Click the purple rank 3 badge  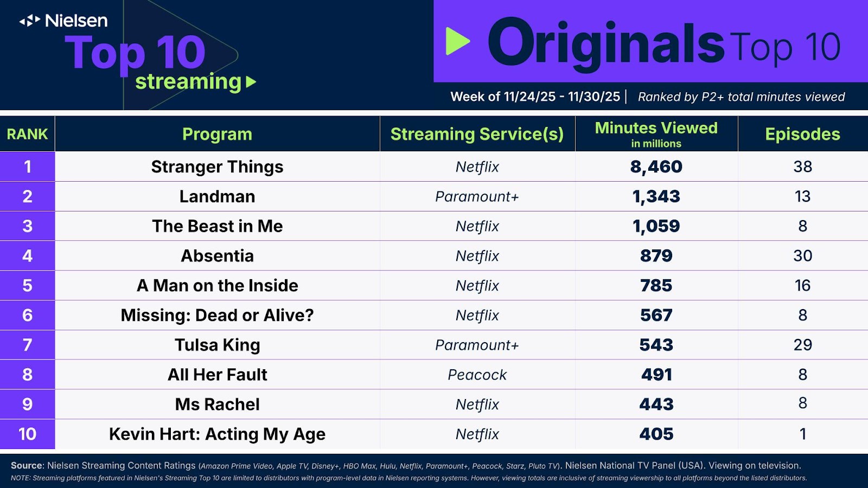pos(27,226)
